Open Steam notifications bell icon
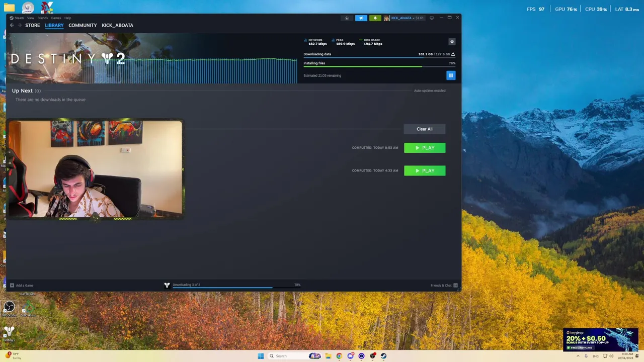644x362 pixels. (x=375, y=18)
